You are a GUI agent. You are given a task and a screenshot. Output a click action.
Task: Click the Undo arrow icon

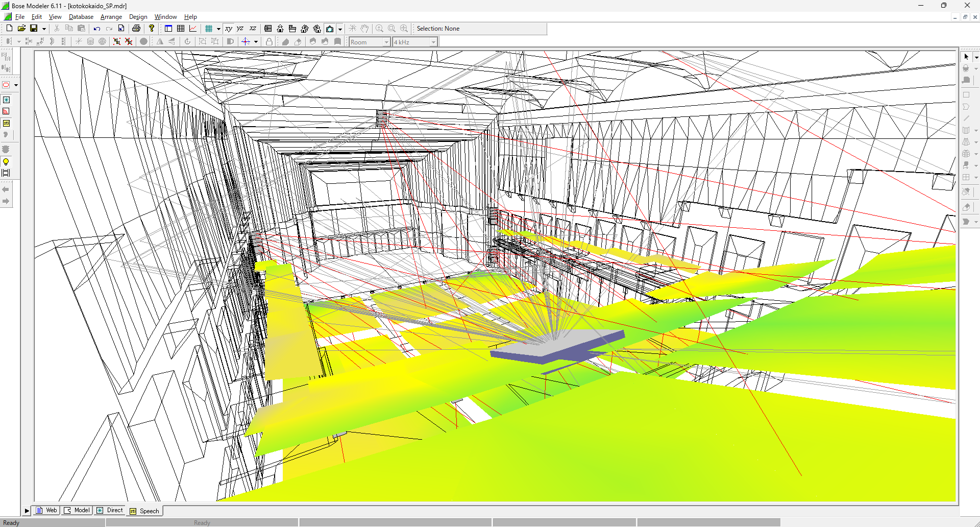96,29
